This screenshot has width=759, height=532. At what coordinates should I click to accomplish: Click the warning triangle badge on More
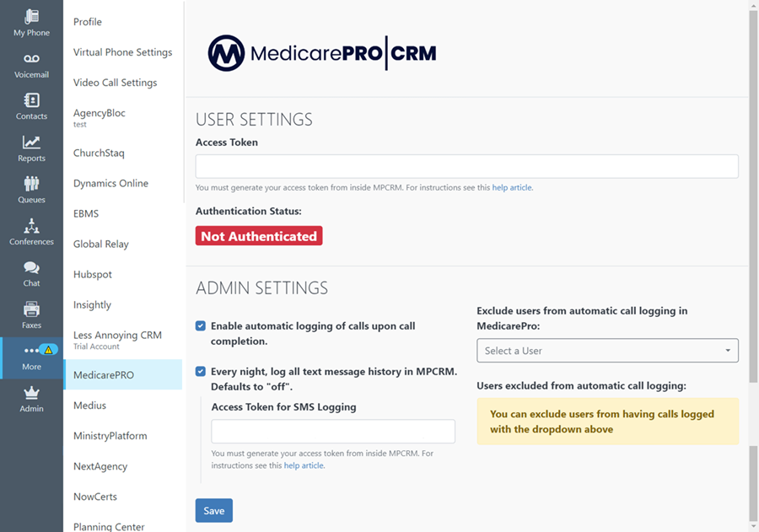click(48, 350)
